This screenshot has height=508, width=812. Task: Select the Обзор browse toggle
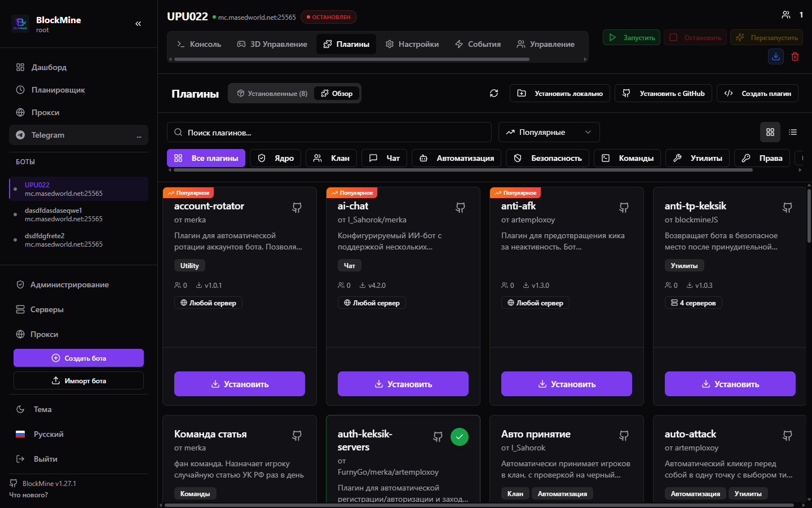pyautogui.click(x=337, y=93)
